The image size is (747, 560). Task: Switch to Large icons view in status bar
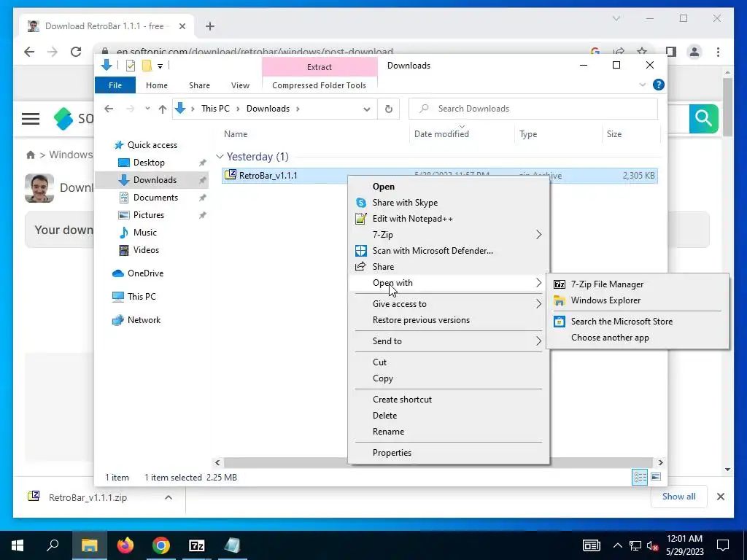pyautogui.click(x=656, y=477)
